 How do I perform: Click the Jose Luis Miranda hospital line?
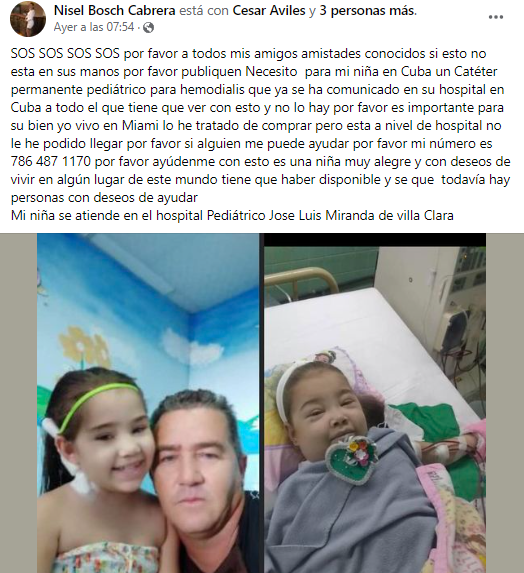(232, 216)
